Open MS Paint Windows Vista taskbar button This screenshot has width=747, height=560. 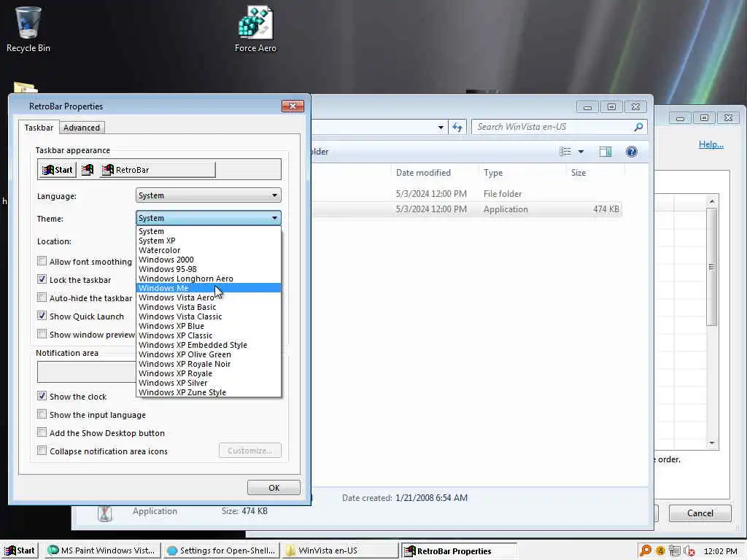(x=102, y=551)
